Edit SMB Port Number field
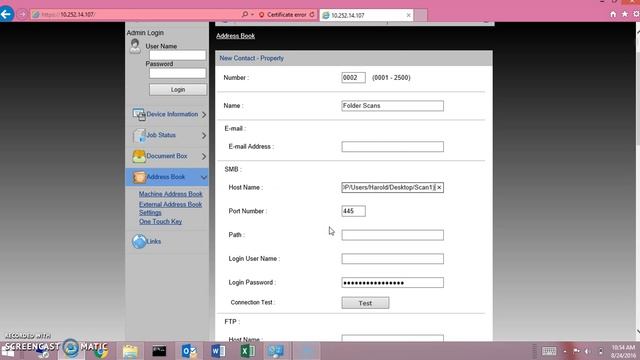 point(353,211)
